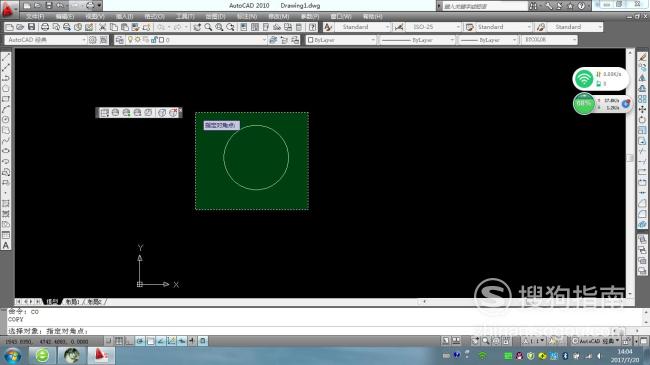Screen dimensions: 650x365
Task: Open the ISO-25 dimension style dropdown
Action: 434,27
